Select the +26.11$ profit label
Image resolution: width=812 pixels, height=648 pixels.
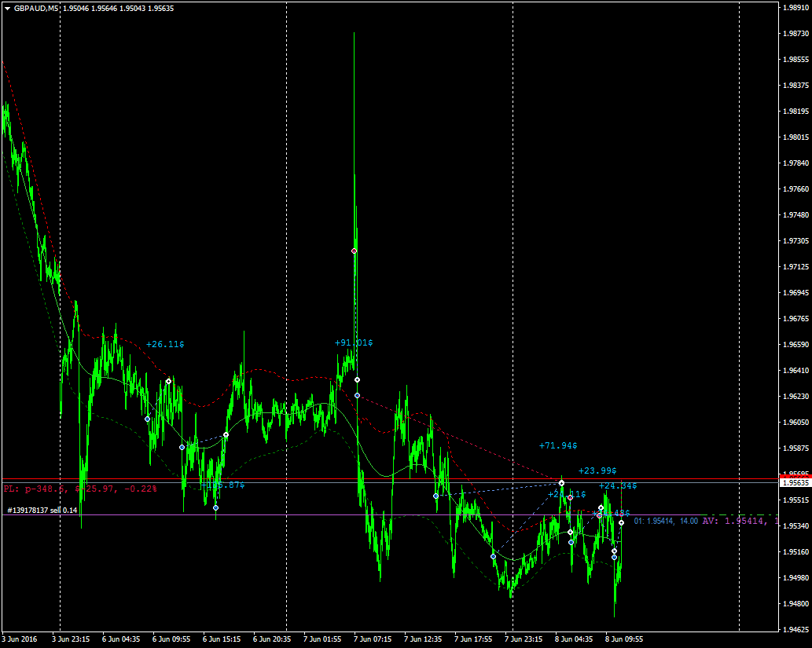(165, 344)
